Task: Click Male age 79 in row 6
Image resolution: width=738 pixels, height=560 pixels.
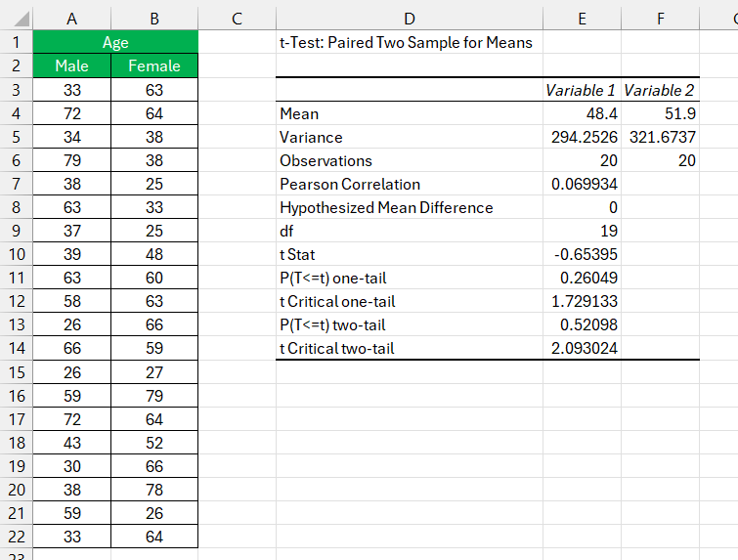Action: click(x=71, y=160)
